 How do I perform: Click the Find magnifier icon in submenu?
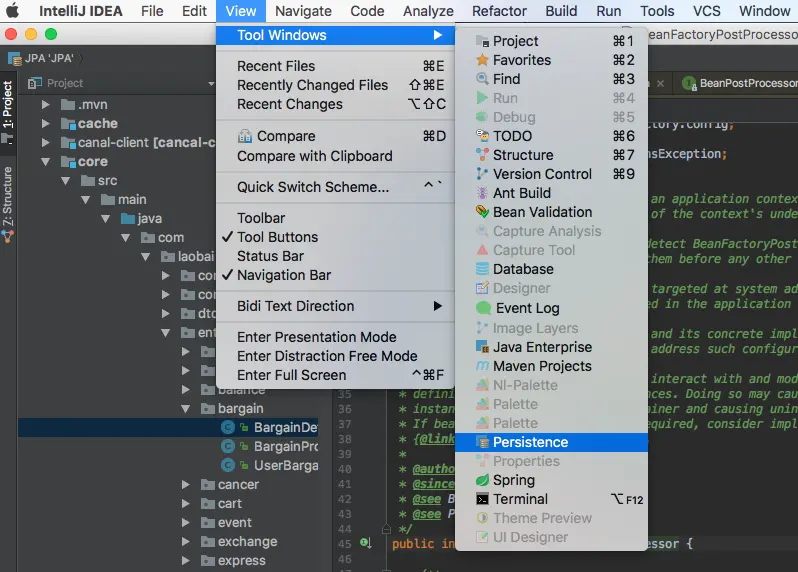tap(482, 79)
